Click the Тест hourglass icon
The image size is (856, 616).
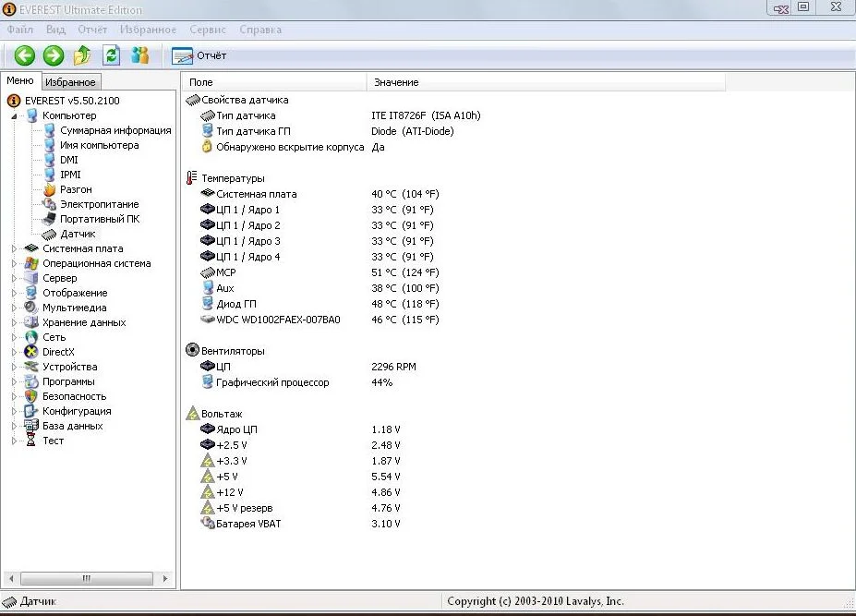point(31,441)
